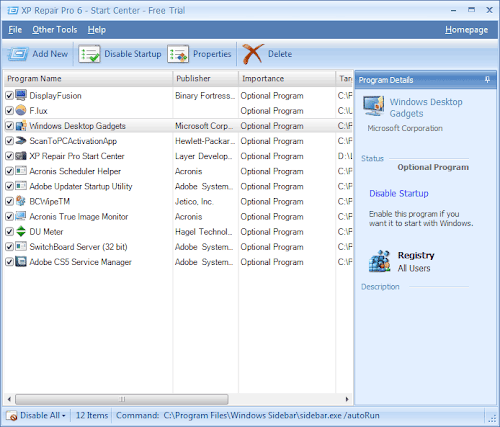Click the Adobe CS5 Service Manager icon

21,262
